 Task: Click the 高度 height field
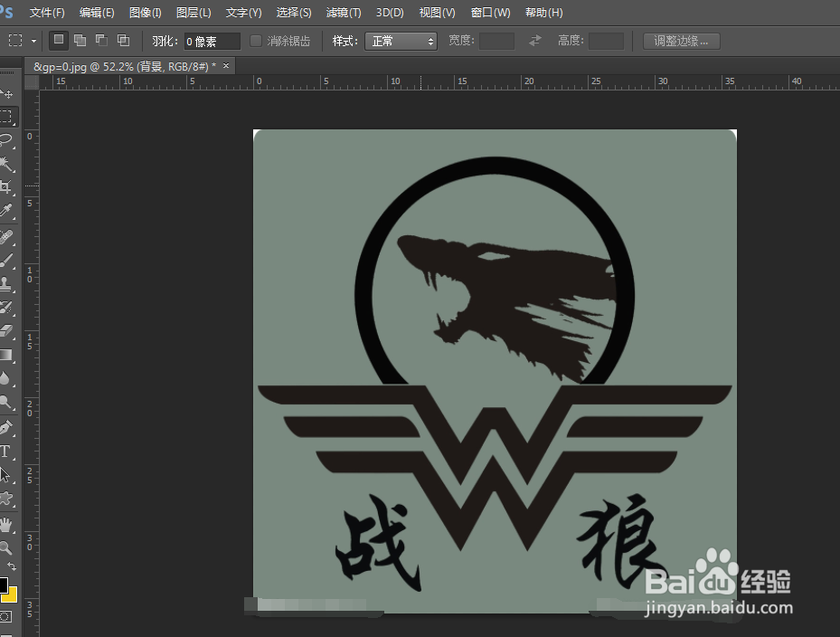[x=606, y=41]
